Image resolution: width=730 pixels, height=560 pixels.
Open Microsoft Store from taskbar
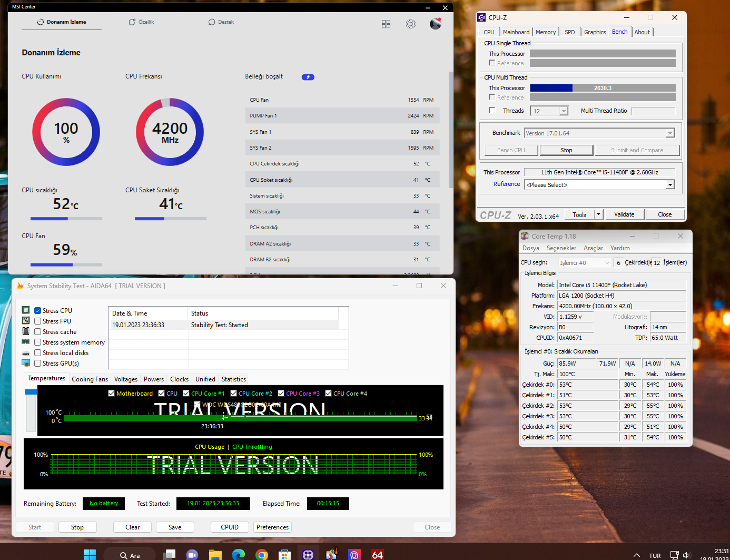coord(285,555)
